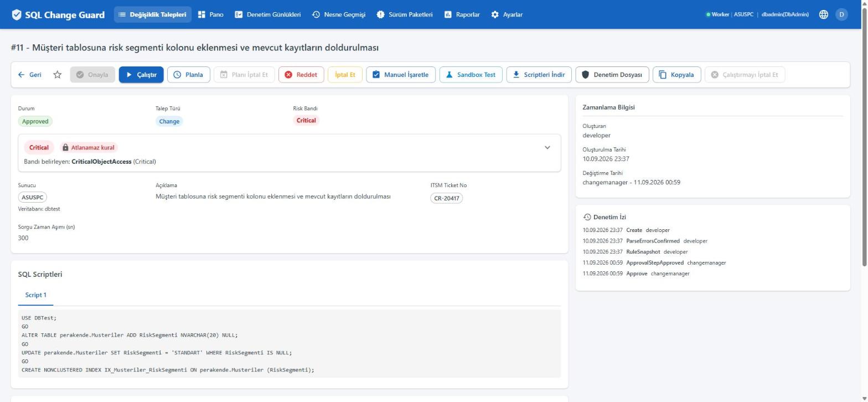
Task: Click the Zamanlama Bilgisi heading
Action: pos(608,107)
